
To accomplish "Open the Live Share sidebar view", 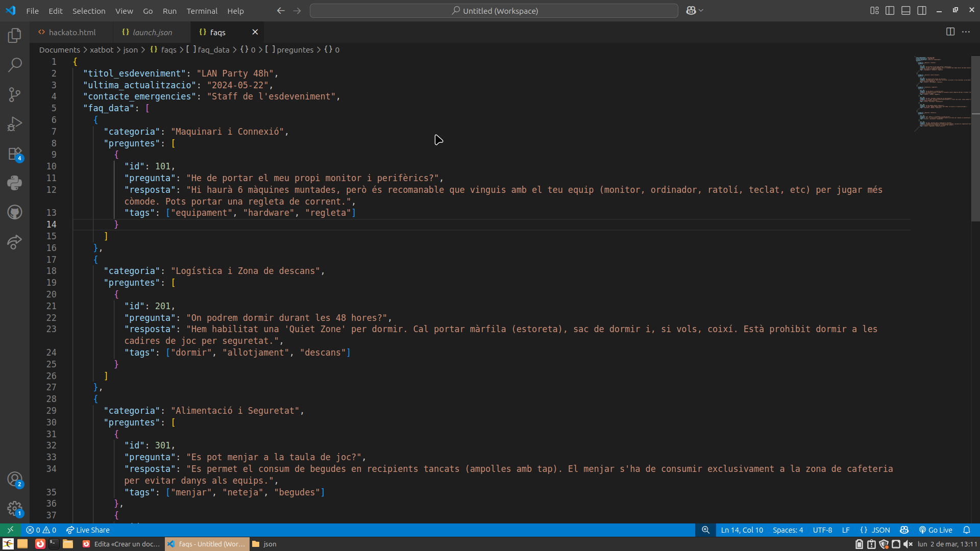I will (14, 242).
